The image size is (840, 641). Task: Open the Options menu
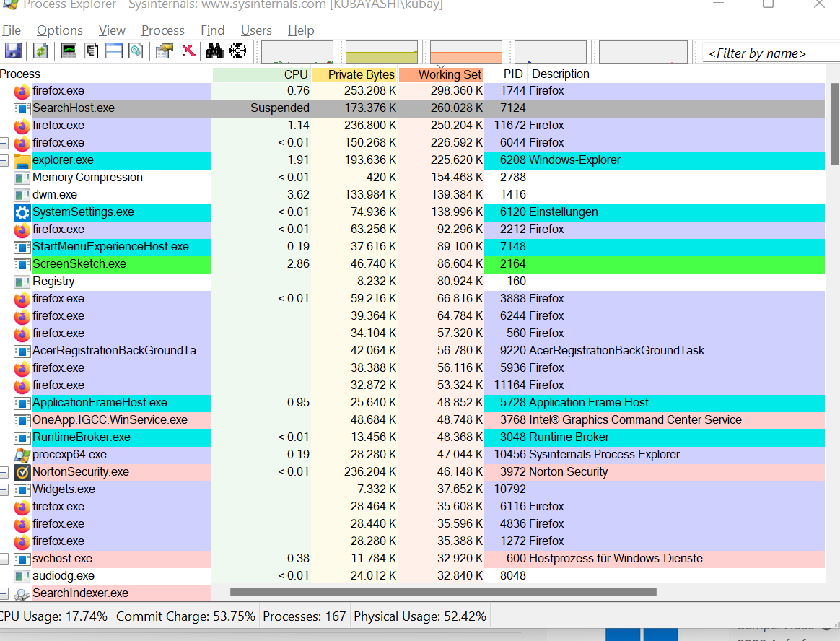(59, 30)
